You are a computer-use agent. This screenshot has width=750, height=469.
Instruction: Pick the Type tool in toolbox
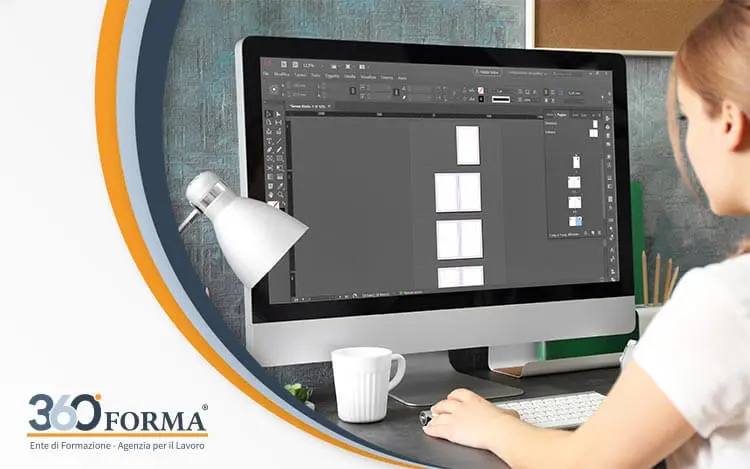pos(269,139)
